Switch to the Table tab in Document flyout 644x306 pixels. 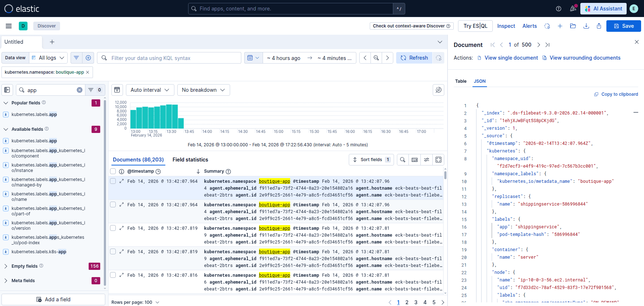[x=461, y=81]
